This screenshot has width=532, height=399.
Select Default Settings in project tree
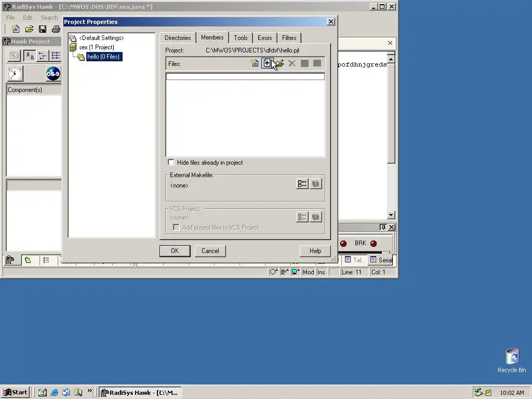coord(101,38)
